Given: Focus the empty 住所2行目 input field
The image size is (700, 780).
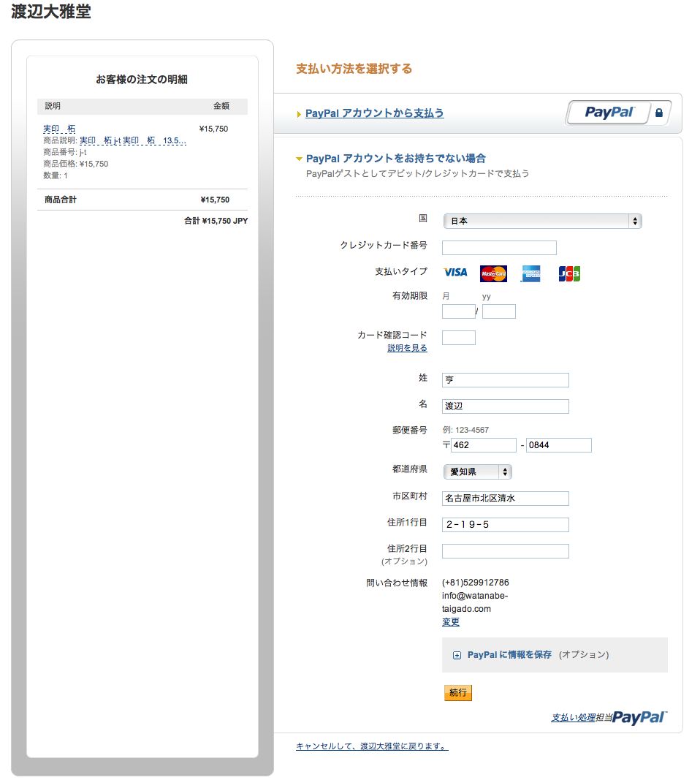Looking at the screenshot, I should click(505, 551).
